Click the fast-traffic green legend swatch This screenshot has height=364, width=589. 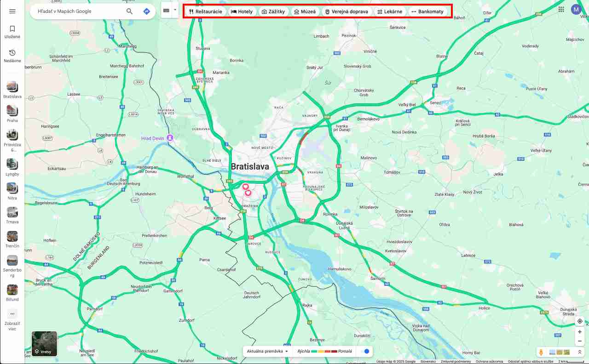[x=314, y=351]
